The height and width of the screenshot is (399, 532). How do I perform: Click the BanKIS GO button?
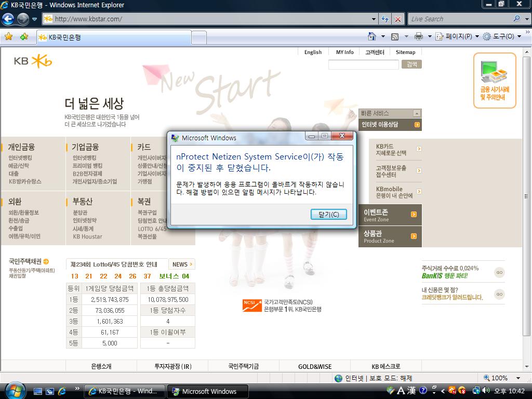[x=499, y=272]
